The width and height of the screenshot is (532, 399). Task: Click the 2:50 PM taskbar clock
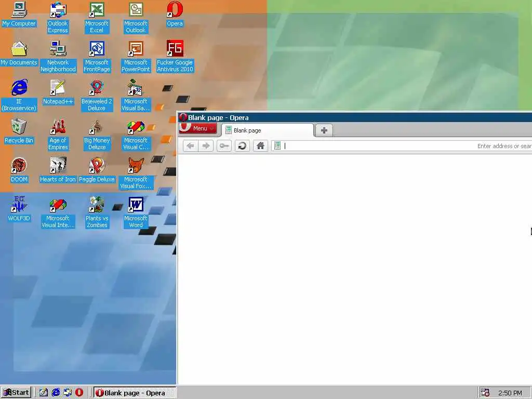[510, 393]
